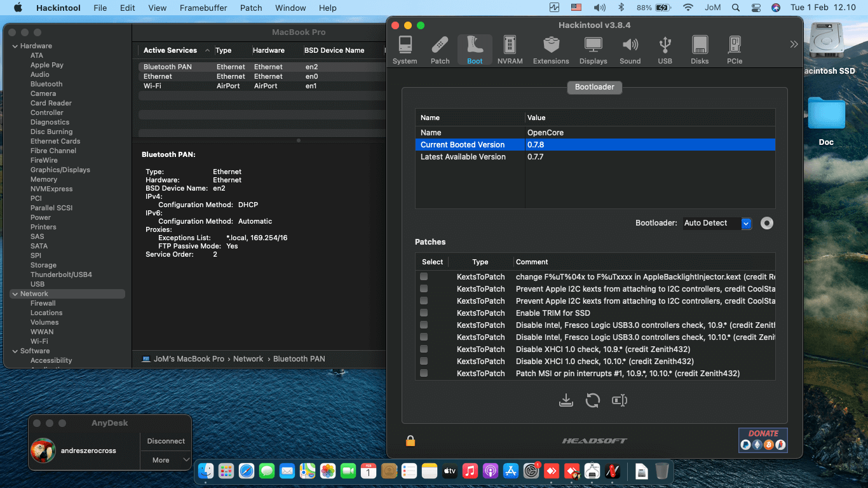
Task: Open the PCIe toolbar section
Action: 735,50
